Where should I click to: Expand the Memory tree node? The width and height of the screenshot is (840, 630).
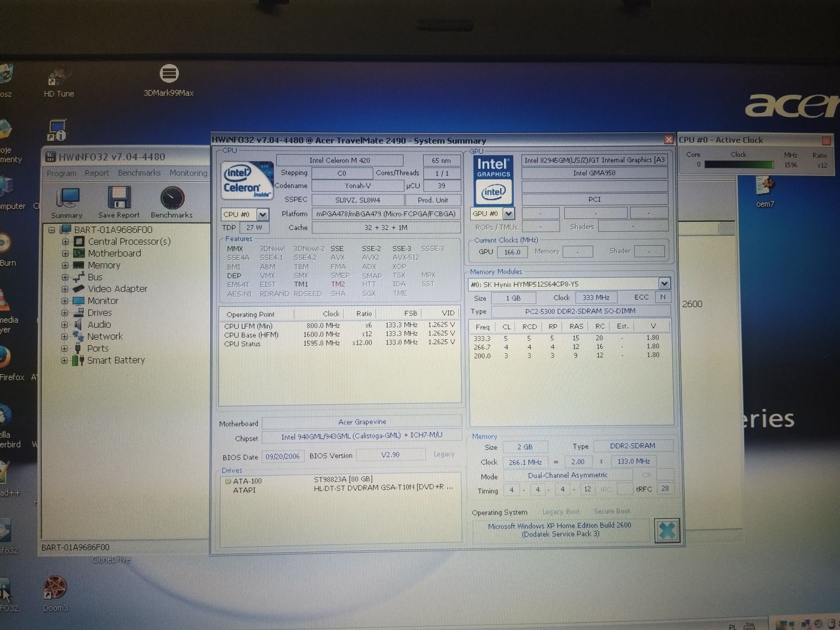tap(65, 265)
